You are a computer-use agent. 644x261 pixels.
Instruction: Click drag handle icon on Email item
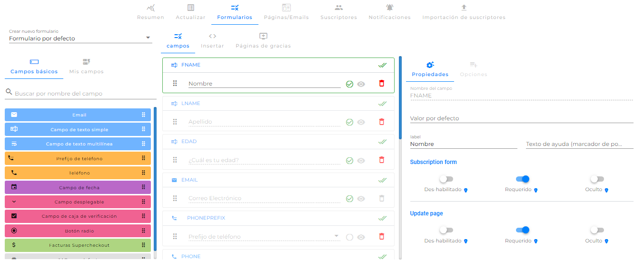click(143, 115)
